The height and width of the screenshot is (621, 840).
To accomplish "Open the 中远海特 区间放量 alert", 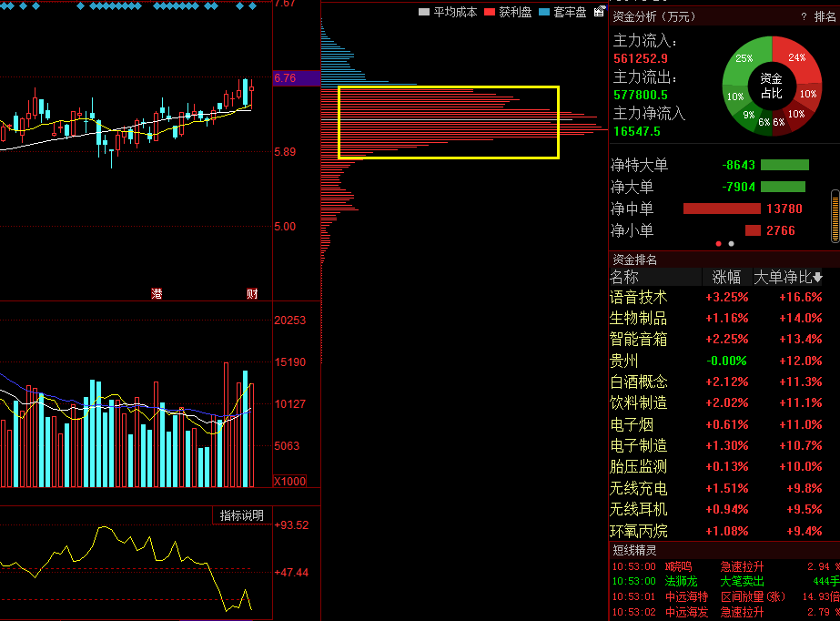I will 724,596.
